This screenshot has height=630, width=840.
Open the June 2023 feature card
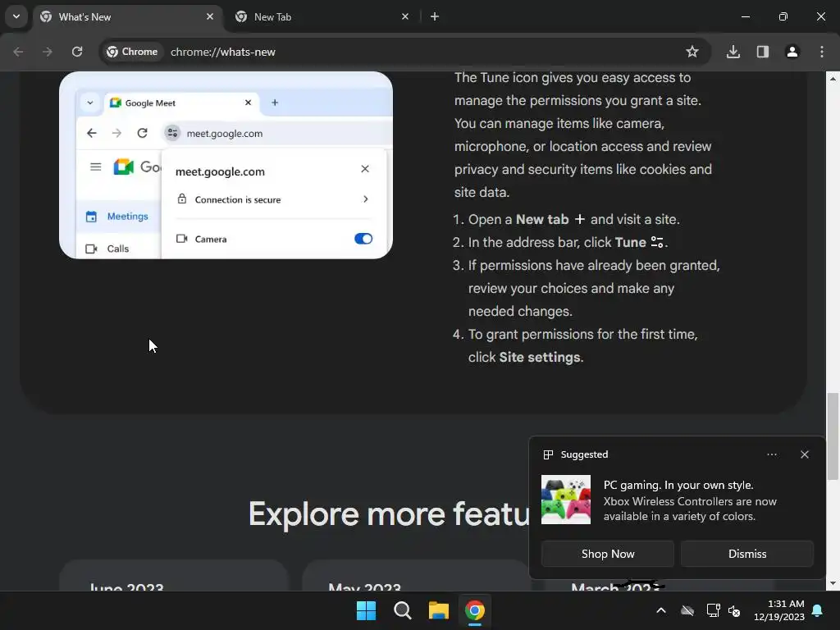pos(174,576)
